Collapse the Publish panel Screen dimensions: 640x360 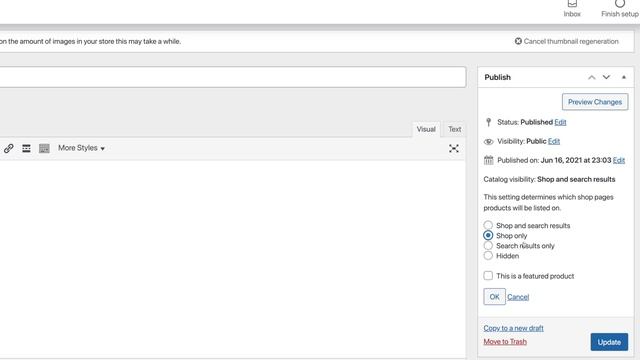(624, 77)
